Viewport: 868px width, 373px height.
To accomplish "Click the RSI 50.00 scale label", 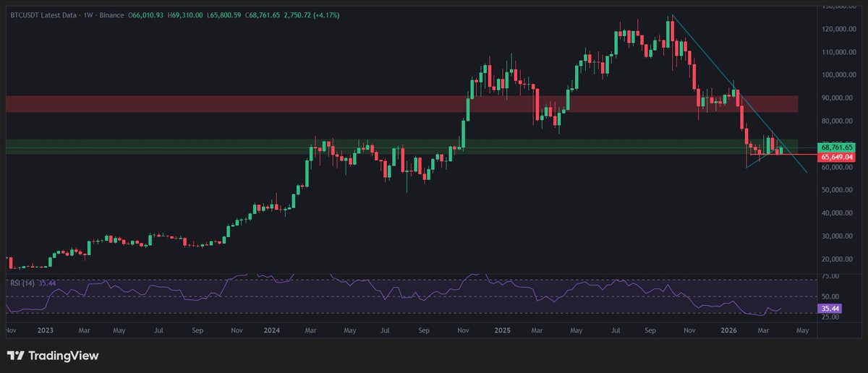I will (x=830, y=296).
